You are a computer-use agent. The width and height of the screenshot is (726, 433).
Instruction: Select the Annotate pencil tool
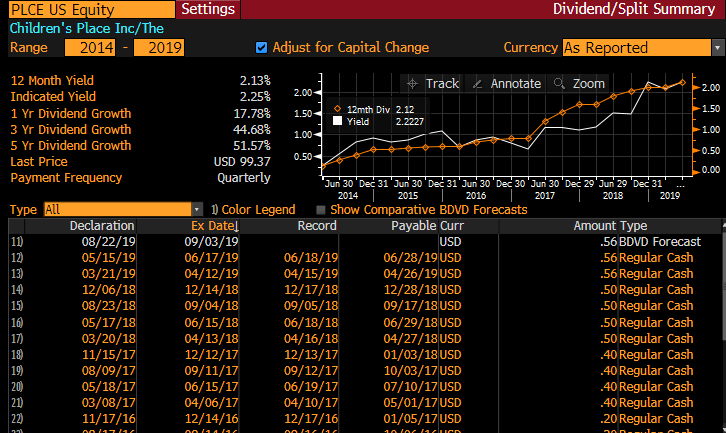click(x=506, y=84)
